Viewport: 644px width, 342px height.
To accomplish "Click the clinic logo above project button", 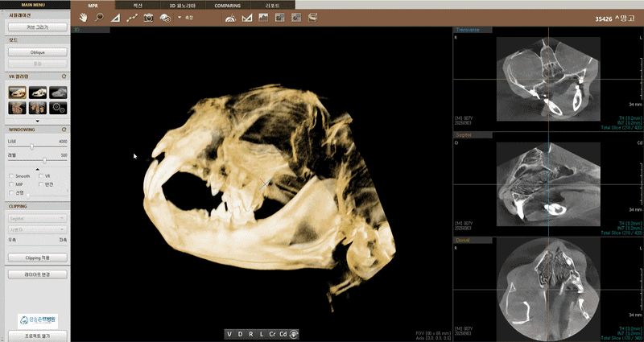I will (x=37, y=320).
